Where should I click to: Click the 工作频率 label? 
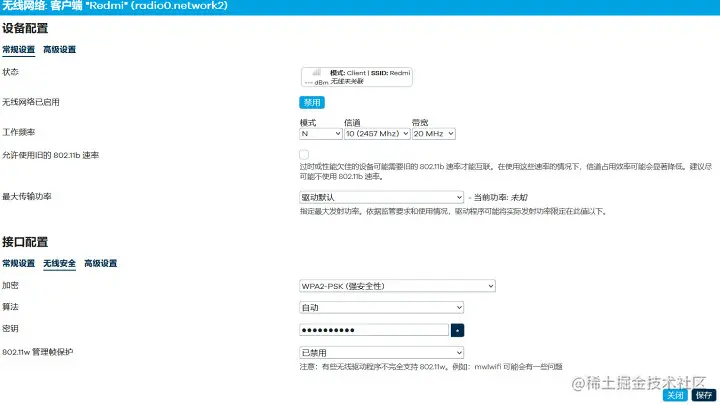tap(18, 132)
